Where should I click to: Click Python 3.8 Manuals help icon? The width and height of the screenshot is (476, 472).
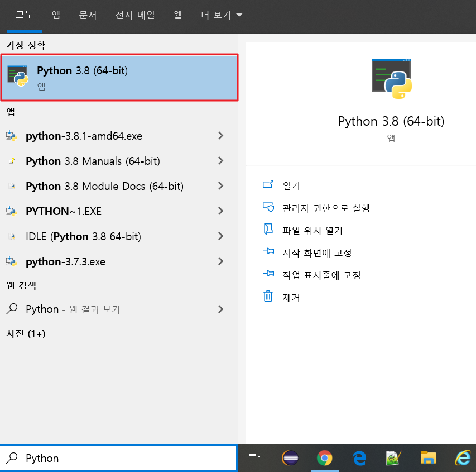pos(12,161)
